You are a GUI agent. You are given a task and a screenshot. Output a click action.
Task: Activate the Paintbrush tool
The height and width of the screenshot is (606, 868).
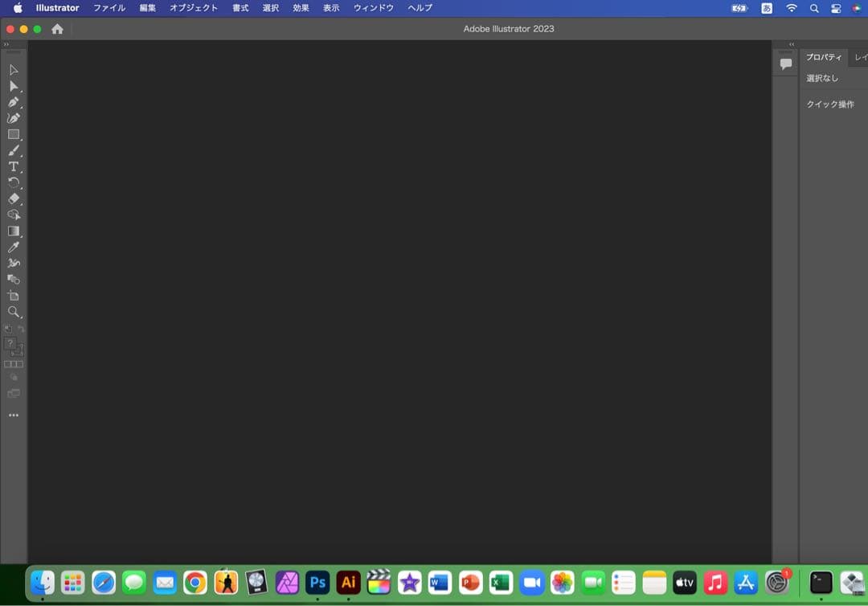(x=13, y=149)
